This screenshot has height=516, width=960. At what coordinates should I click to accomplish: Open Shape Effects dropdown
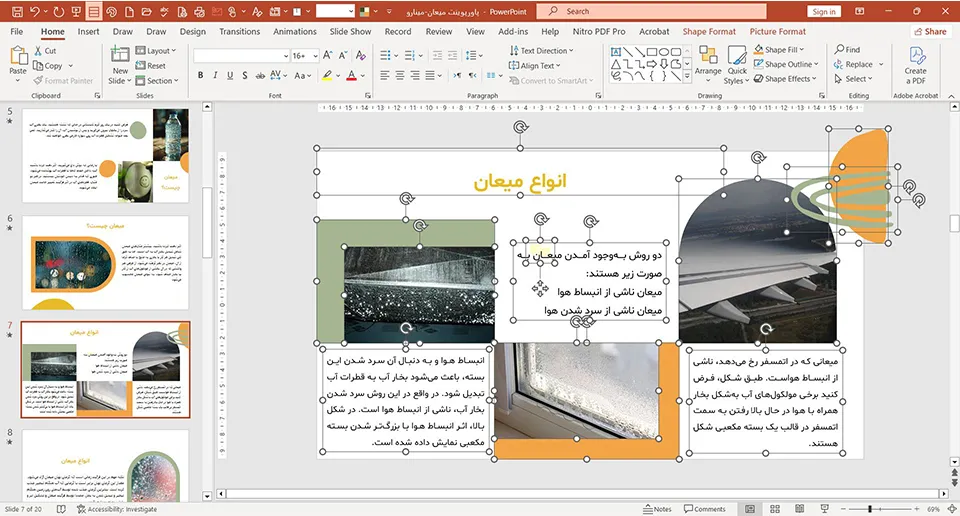click(x=785, y=79)
